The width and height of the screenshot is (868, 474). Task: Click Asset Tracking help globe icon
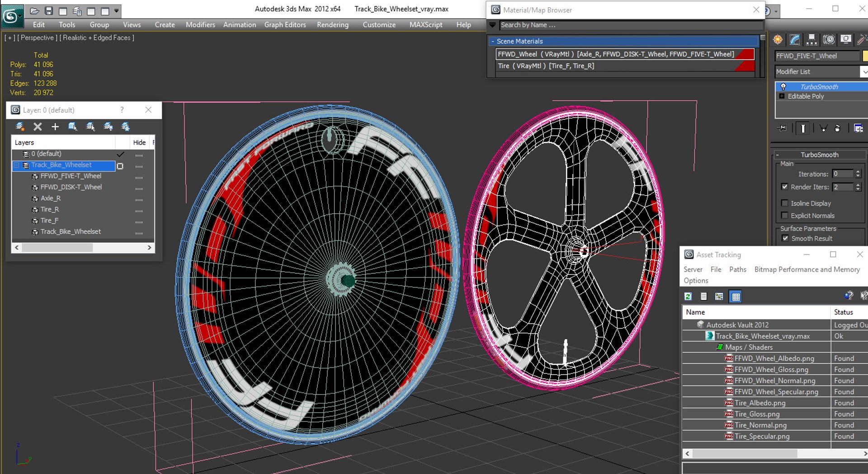(848, 296)
